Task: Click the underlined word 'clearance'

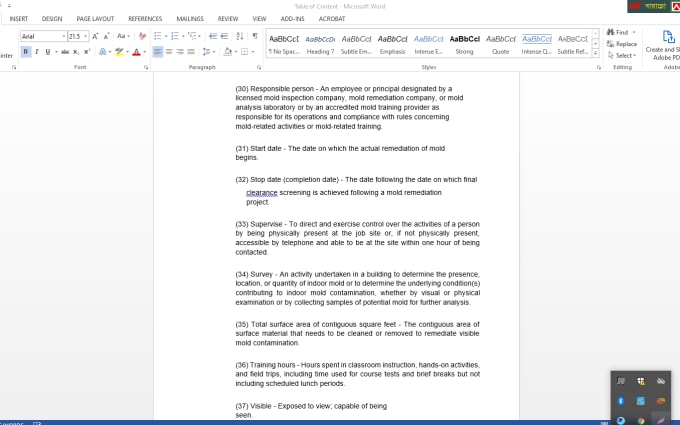Action: click(x=262, y=193)
